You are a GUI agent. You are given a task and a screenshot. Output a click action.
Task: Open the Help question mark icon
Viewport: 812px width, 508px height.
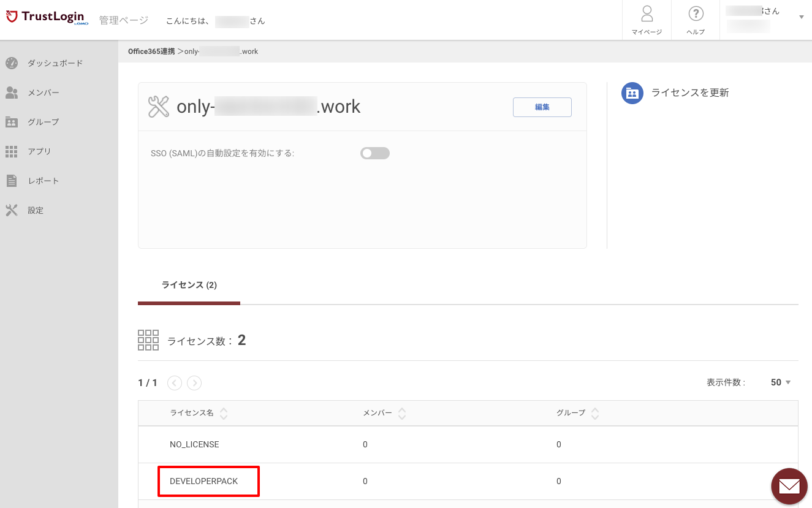tap(696, 13)
